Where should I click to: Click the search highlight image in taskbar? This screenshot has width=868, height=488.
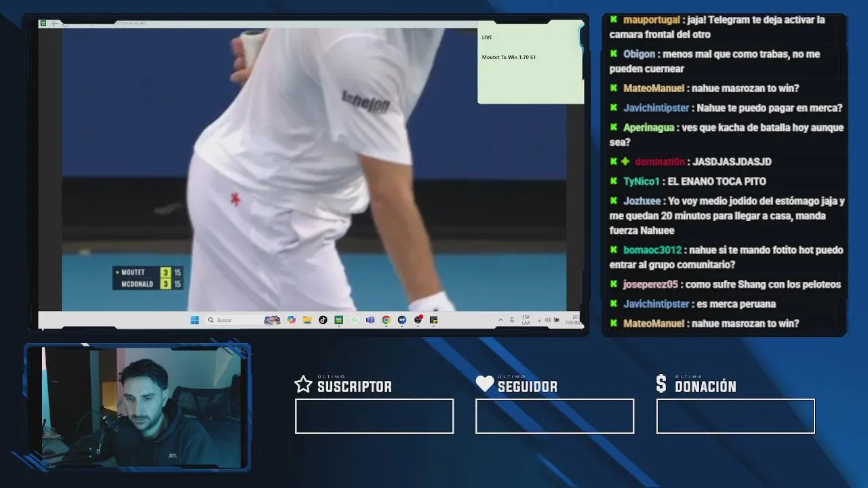pyautogui.click(x=272, y=320)
